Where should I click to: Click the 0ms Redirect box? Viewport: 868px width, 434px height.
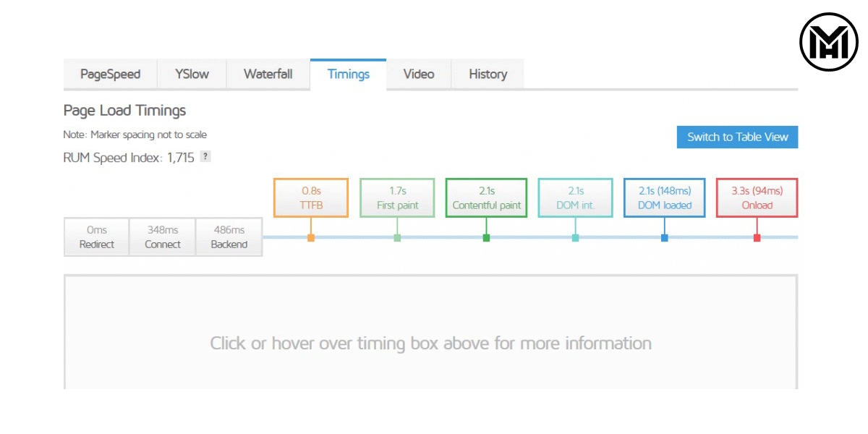[97, 237]
